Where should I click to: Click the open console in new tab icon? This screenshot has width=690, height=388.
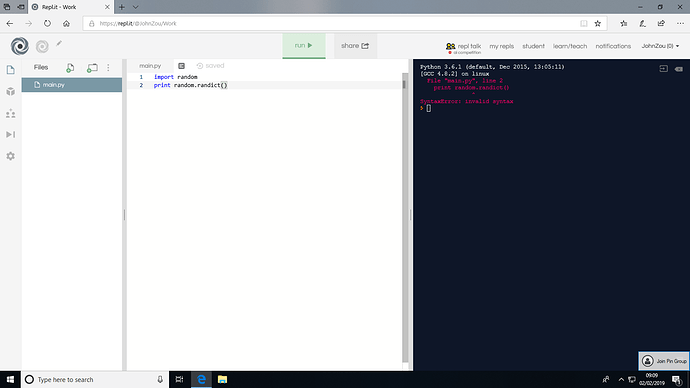pos(663,69)
